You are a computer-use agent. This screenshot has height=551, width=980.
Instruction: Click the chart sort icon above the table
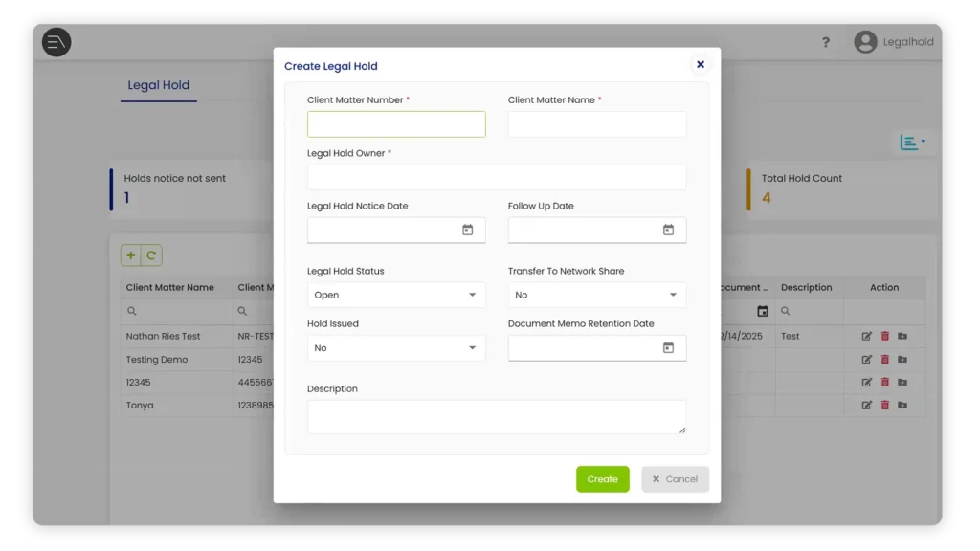910,142
